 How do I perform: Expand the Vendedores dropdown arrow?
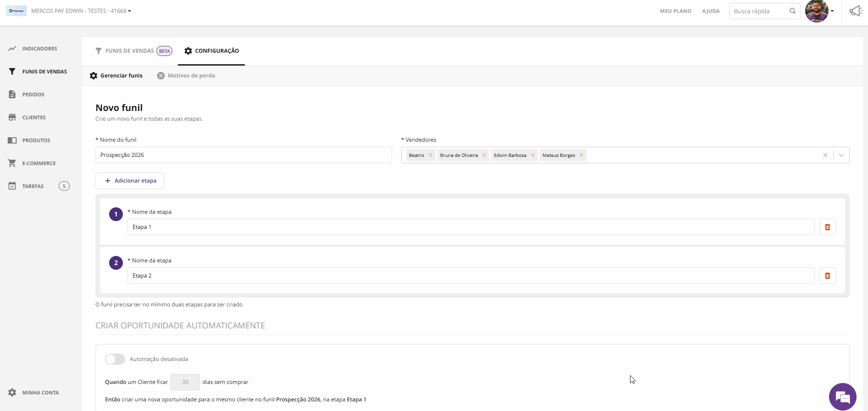[841, 155]
